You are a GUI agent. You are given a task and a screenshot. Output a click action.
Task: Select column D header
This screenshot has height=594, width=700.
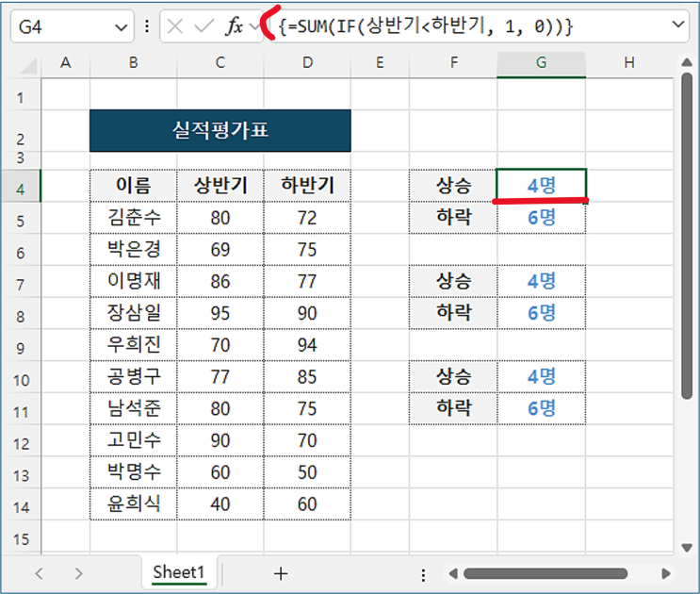click(307, 63)
